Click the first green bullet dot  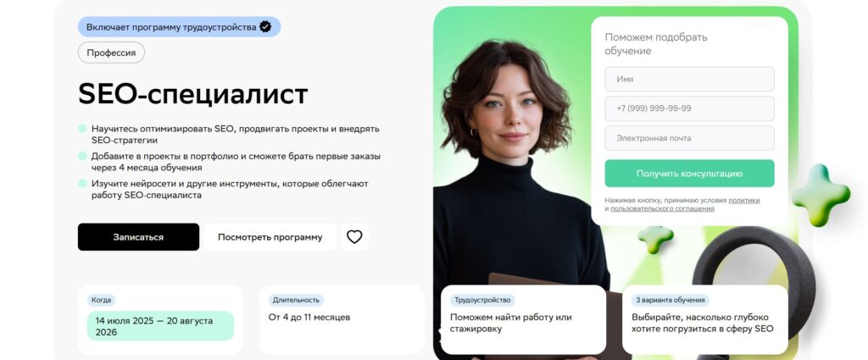click(82, 128)
